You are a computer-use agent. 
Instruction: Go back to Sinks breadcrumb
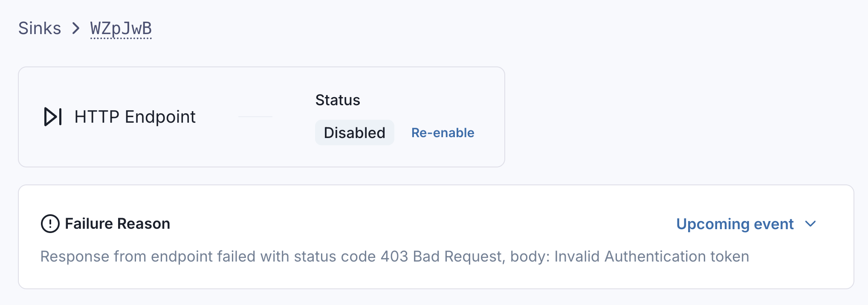(x=40, y=29)
